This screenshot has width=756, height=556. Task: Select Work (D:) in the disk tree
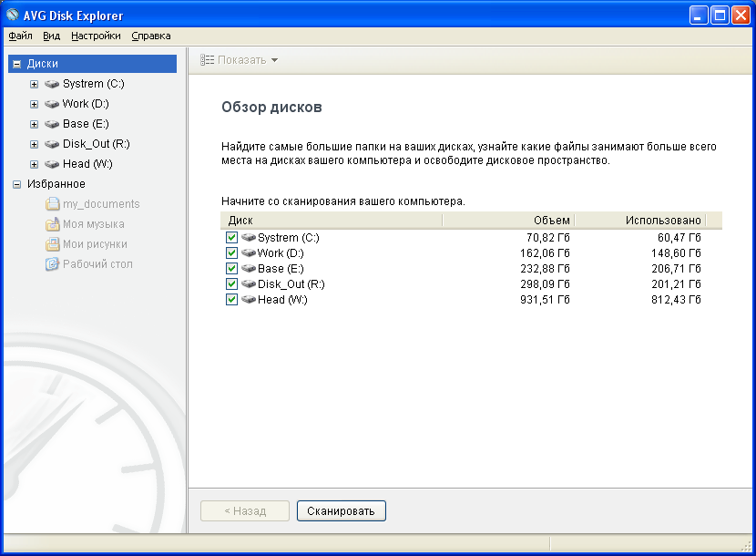click(86, 104)
